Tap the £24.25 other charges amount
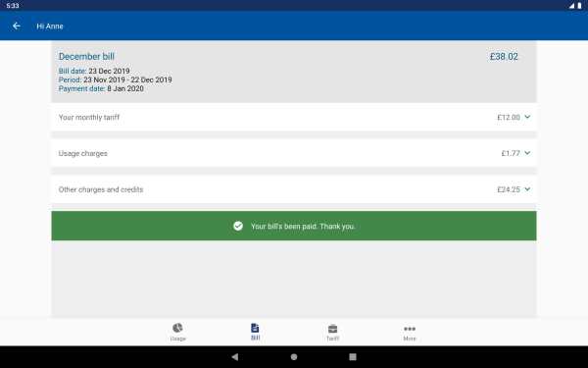Screen dimensions: 588x368 509,189
